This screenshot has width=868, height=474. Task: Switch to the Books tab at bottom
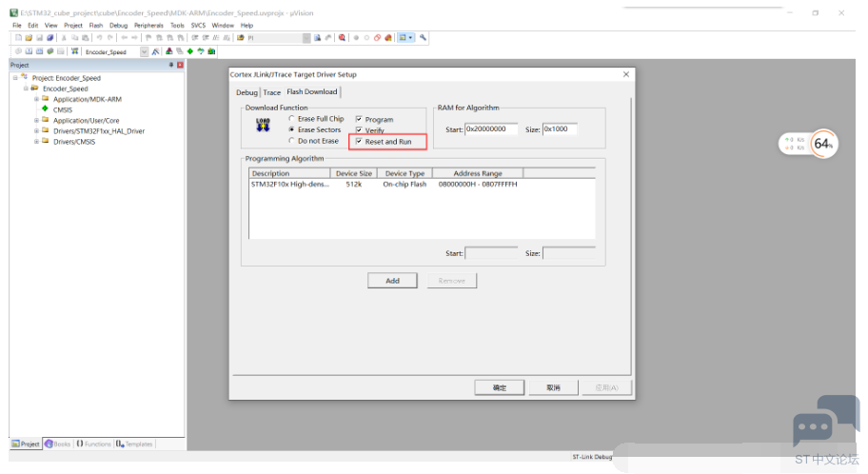coord(58,444)
